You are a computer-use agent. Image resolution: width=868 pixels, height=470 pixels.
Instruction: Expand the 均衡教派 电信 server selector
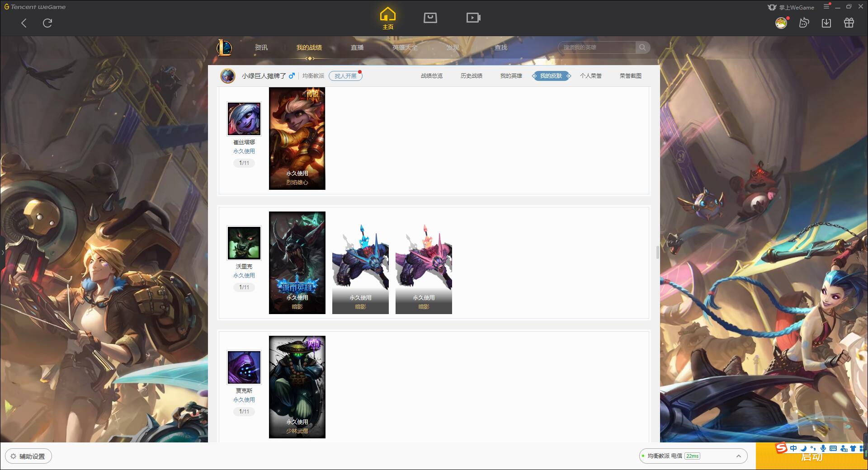[693, 456]
